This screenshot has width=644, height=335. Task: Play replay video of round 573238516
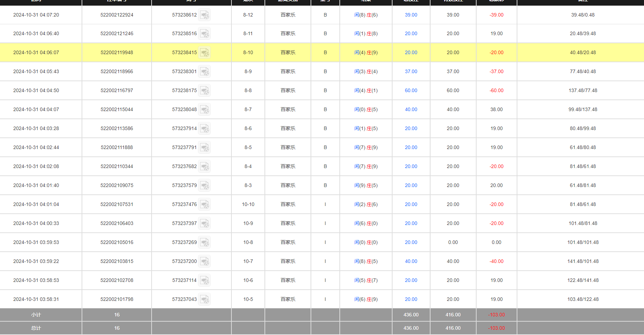pyautogui.click(x=205, y=33)
